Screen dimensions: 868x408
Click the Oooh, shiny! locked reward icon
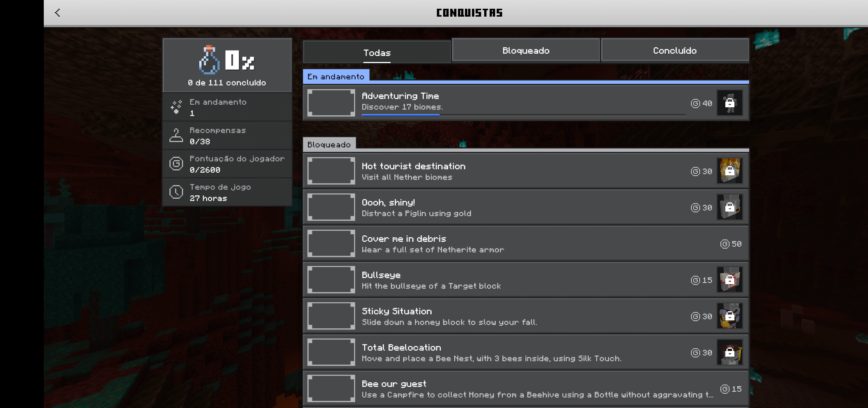729,207
